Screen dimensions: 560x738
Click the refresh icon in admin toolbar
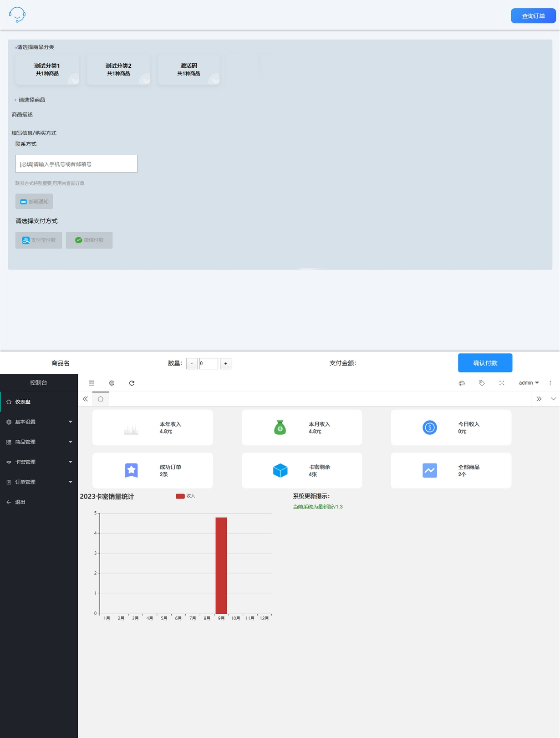click(x=132, y=383)
